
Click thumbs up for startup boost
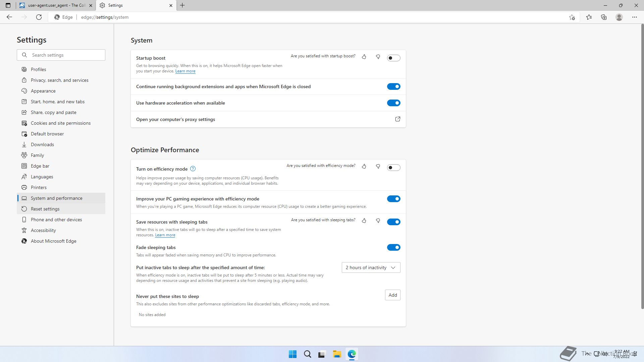point(364,57)
